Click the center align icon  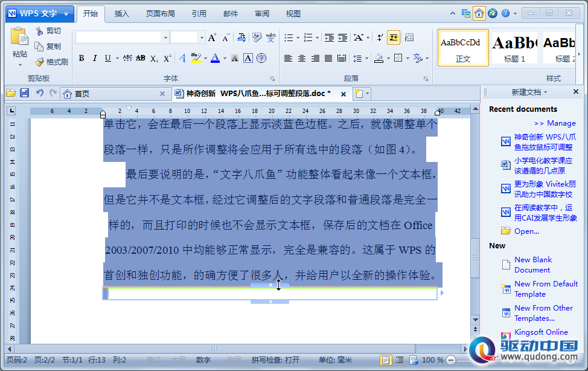pos(301,58)
